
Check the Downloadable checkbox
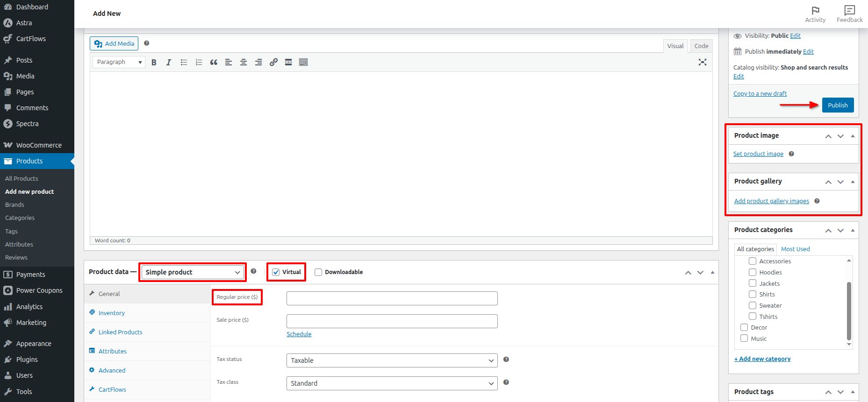318,272
